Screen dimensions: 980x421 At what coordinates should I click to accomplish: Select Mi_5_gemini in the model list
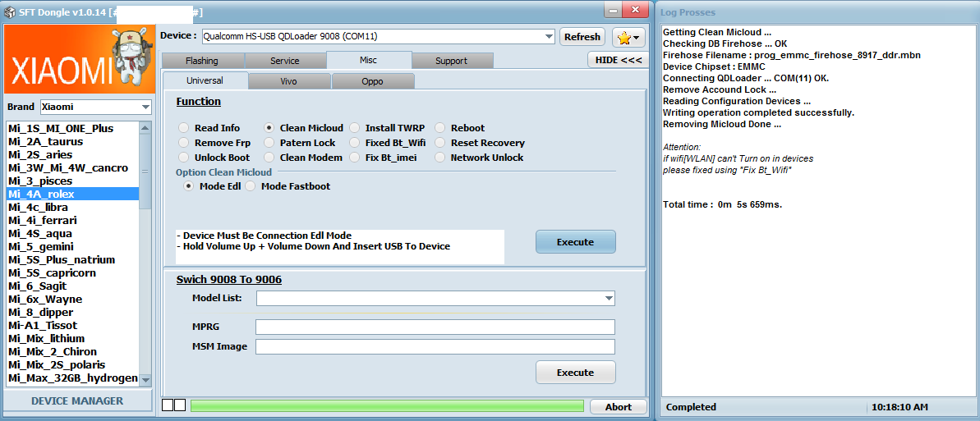pos(72,247)
